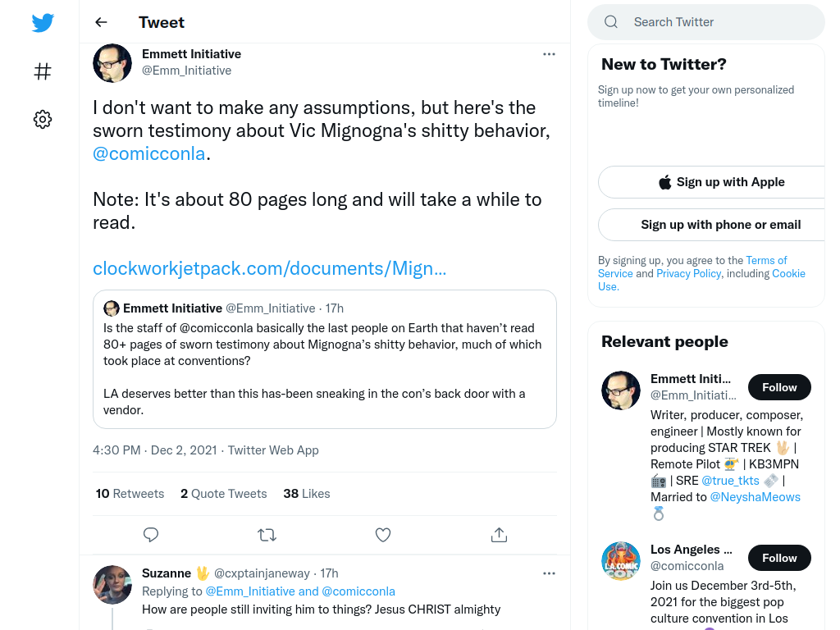Open more options on Suzanne's reply
The height and width of the screenshot is (630, 840).
point(549,573)
